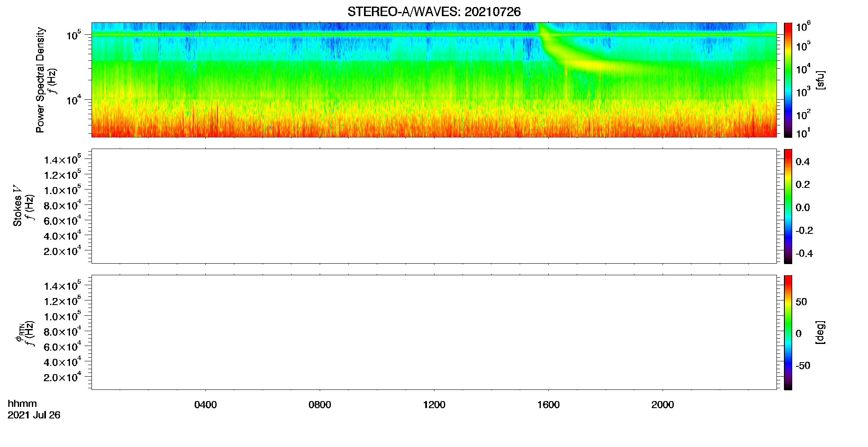Viewport: 868px width, 447px height.
Task: Click the 1.4×10⁵ tick in Stokes V panel
Action: (x=63, y=159)
